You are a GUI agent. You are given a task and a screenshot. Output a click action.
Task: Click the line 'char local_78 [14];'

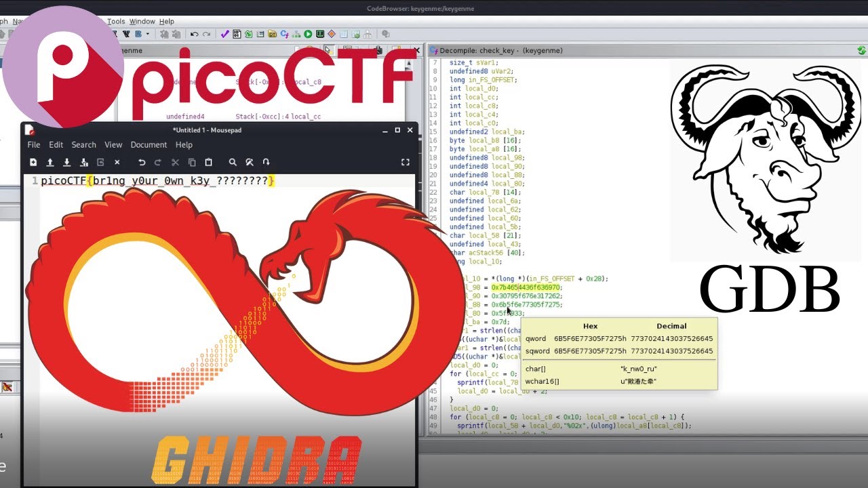tap(484, 192)
